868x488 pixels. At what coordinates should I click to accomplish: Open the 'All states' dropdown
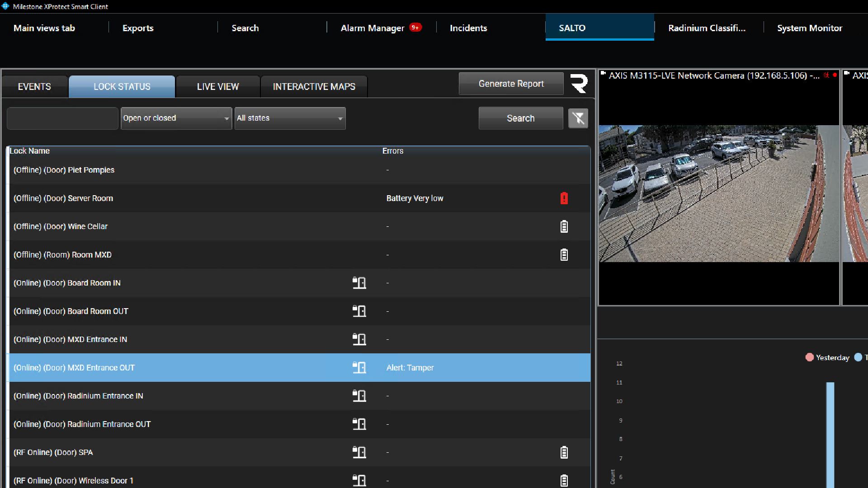(290, 118)
